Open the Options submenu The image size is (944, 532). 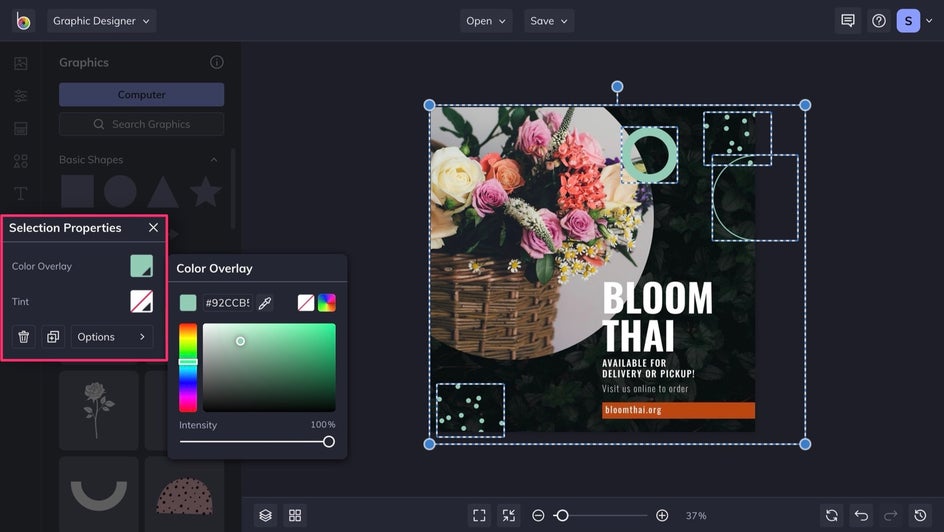112,337
